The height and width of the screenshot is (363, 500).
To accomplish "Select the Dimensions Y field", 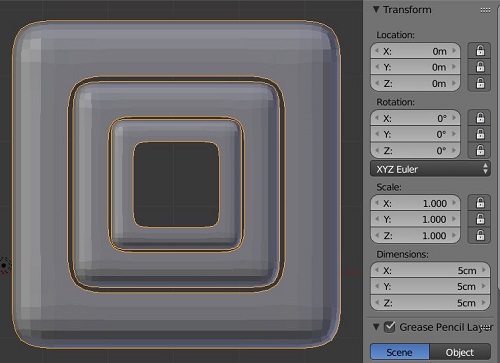I will click(x=430, y=286).
